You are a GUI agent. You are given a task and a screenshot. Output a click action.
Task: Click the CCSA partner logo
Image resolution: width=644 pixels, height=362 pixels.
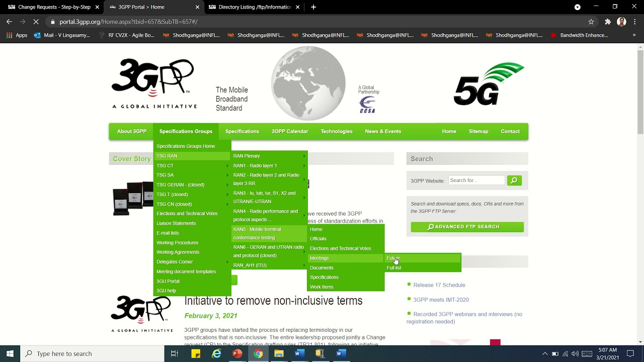367,105
